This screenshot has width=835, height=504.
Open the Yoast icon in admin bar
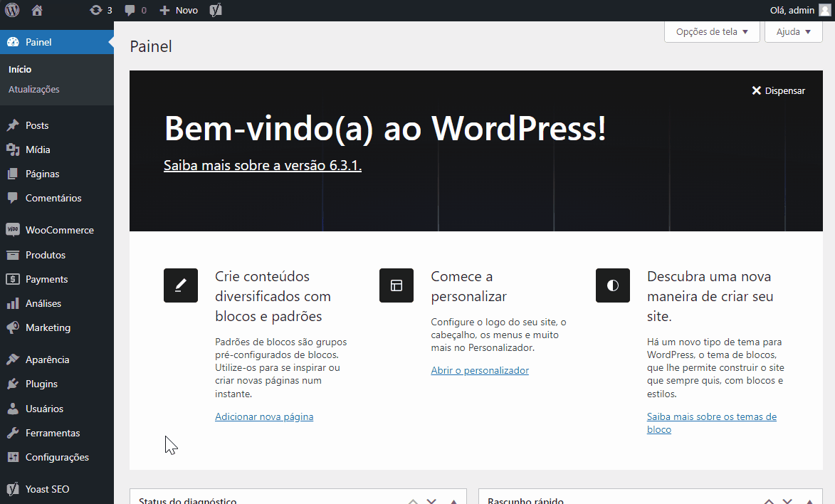[x=216, y=10]
